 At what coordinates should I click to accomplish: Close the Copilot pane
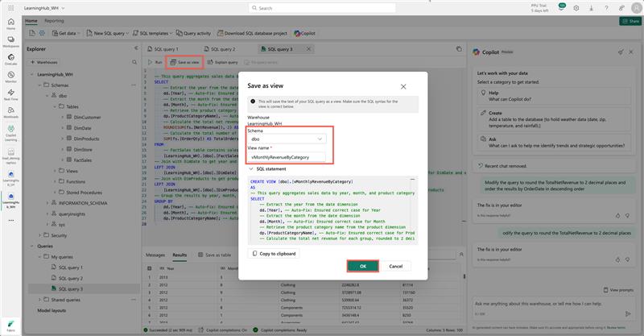(x=631, y=52)
